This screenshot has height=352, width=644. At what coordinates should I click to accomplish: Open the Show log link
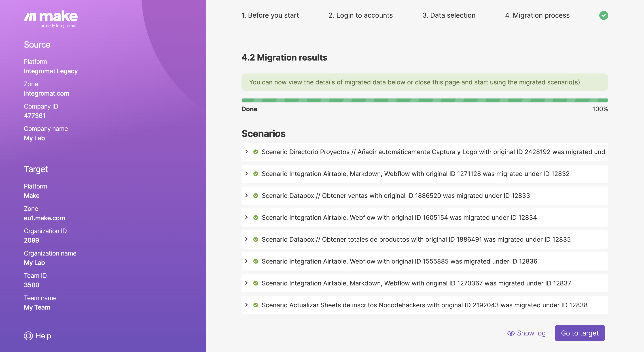[x=531, y=333]
